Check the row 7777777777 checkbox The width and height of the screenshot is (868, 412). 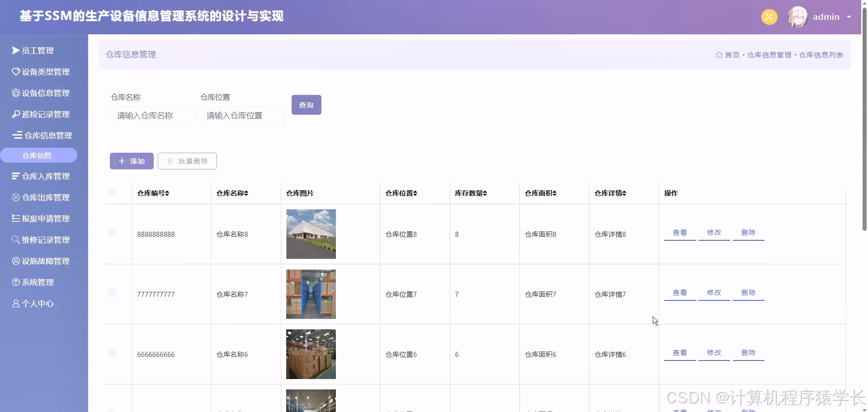pyautogui.click(x=113, y=293)
